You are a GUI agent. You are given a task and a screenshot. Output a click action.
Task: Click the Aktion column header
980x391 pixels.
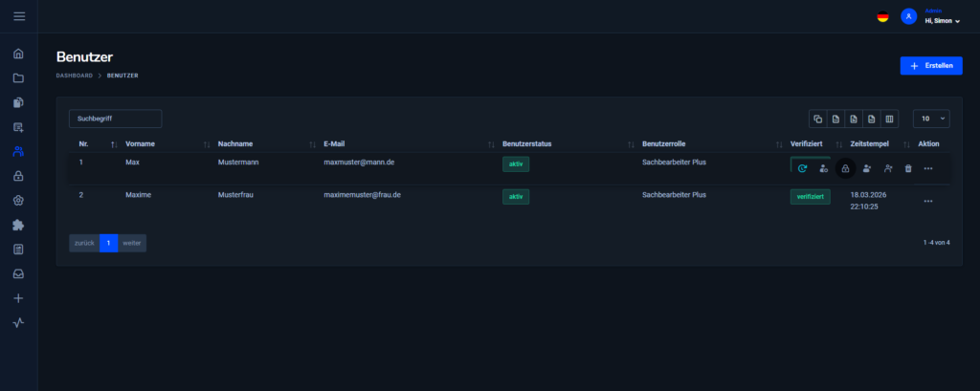click(928, 144)
